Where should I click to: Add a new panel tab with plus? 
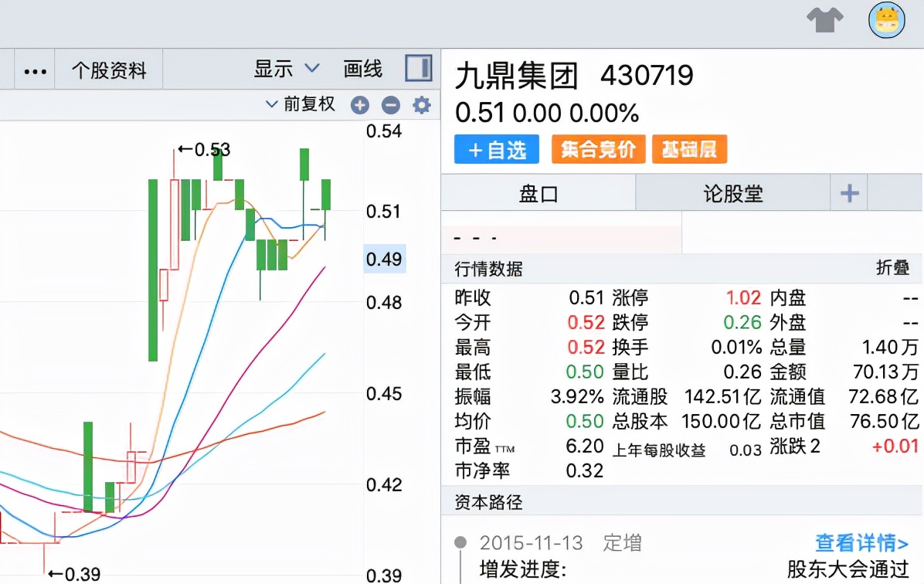click(849, 192)
